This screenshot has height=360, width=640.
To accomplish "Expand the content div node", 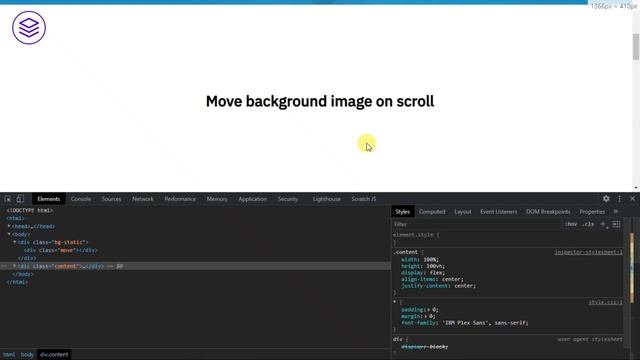I will [15, 266].
